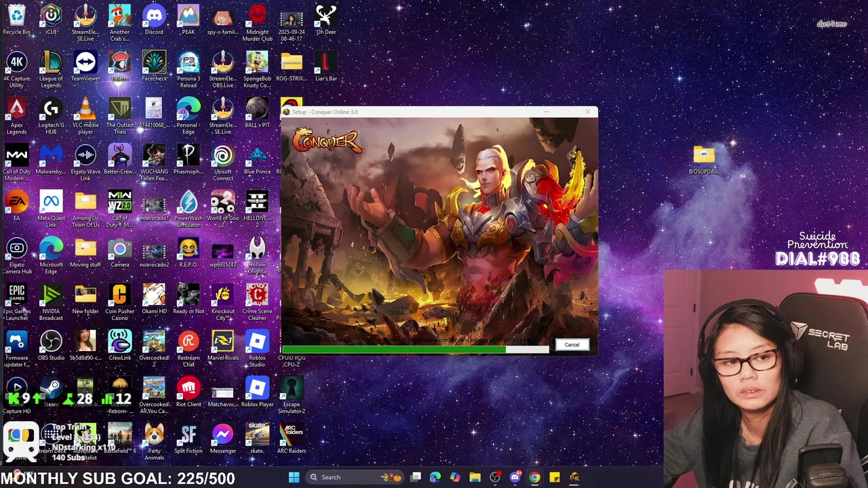Select the Split Fiction desktop icon

[x=189, y=439]
